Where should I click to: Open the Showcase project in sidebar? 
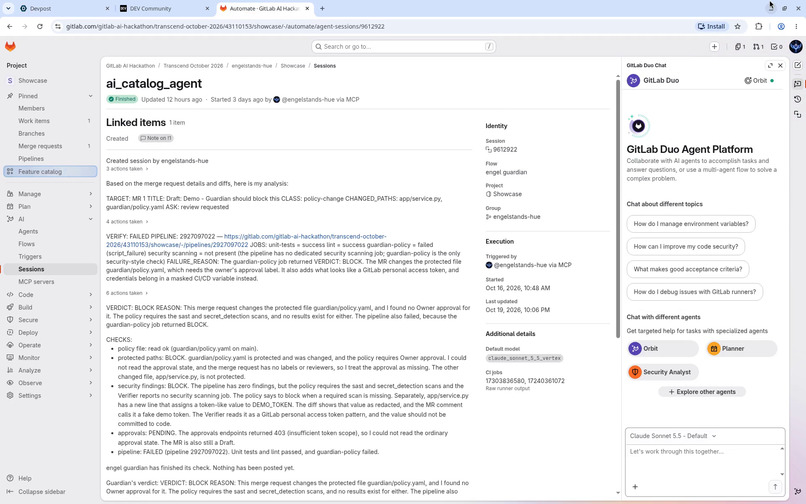coord(50,81)
